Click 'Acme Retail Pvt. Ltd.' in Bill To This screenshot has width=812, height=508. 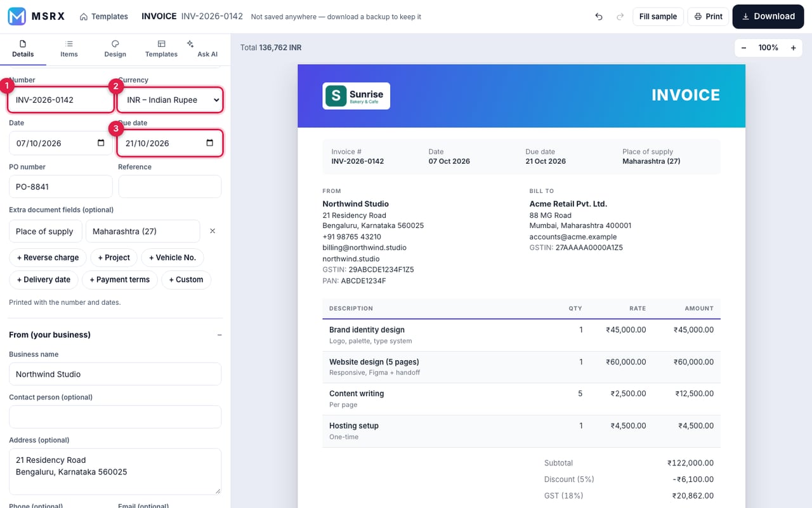tap(568, 204)
